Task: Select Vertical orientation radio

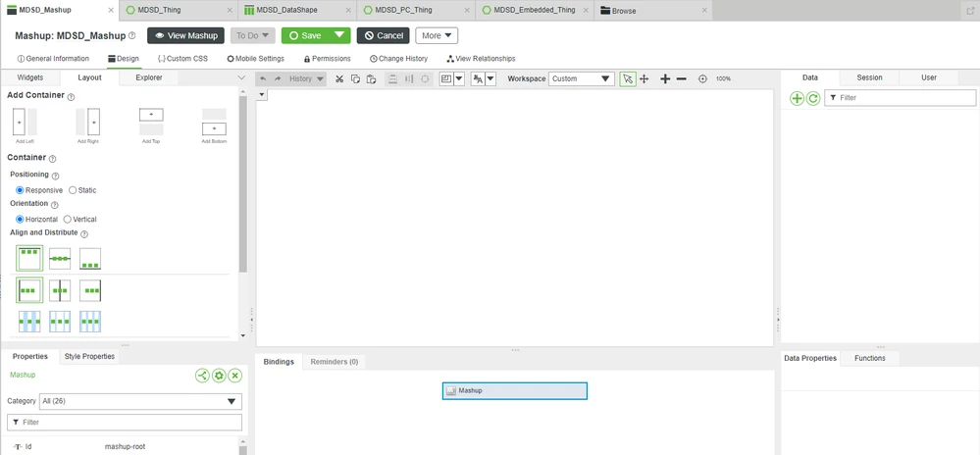Action: tap(68, 220)
